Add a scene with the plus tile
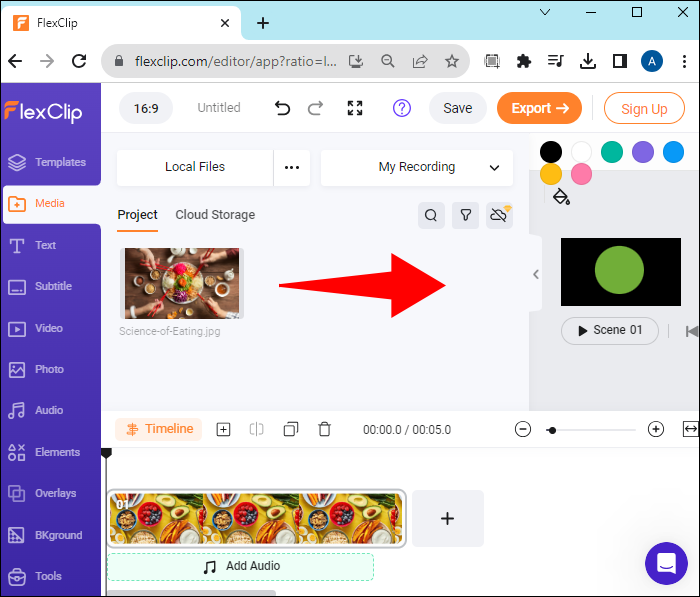Screen dimensions: 700x597 (448, 518)
